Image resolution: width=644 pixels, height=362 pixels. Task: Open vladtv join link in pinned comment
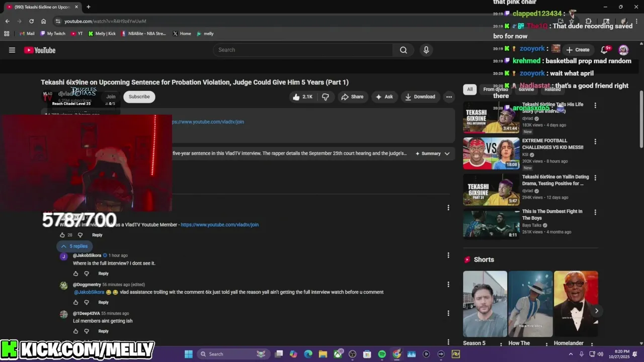pos(219,225)
